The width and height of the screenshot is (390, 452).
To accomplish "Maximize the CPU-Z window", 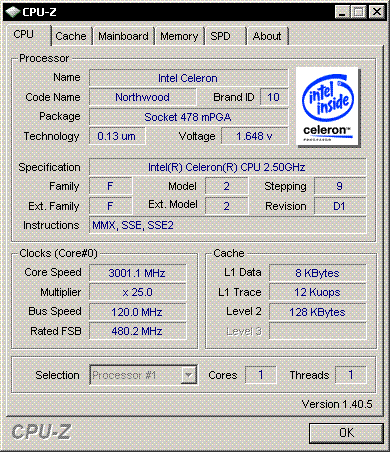I will (359, 12).
